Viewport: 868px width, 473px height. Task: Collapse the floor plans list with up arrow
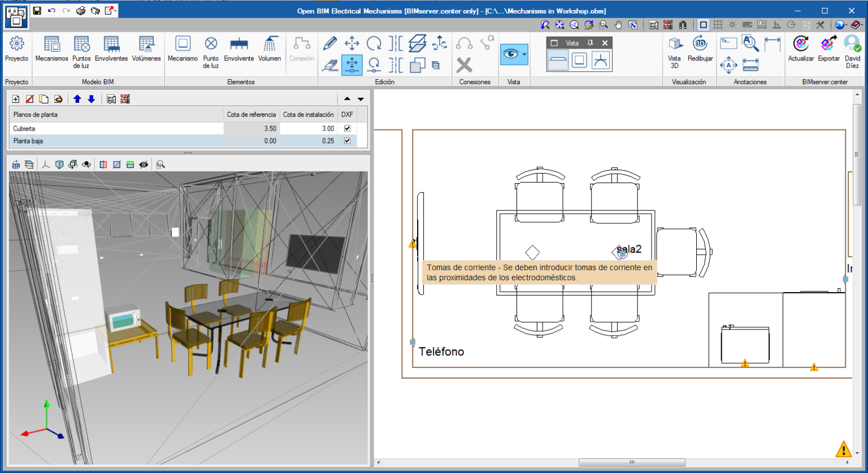347,99
